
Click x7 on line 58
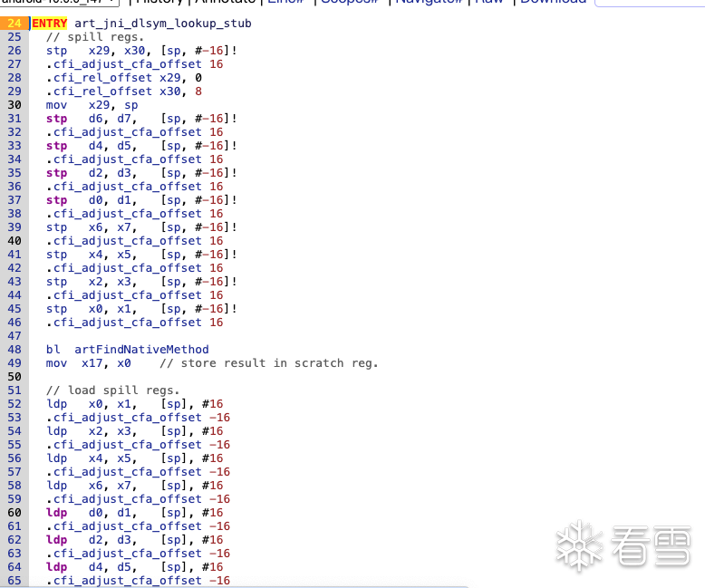coord(124,485)
